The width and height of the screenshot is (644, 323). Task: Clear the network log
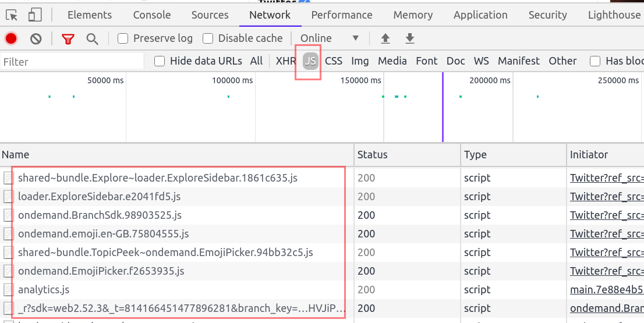click(36, 38)
